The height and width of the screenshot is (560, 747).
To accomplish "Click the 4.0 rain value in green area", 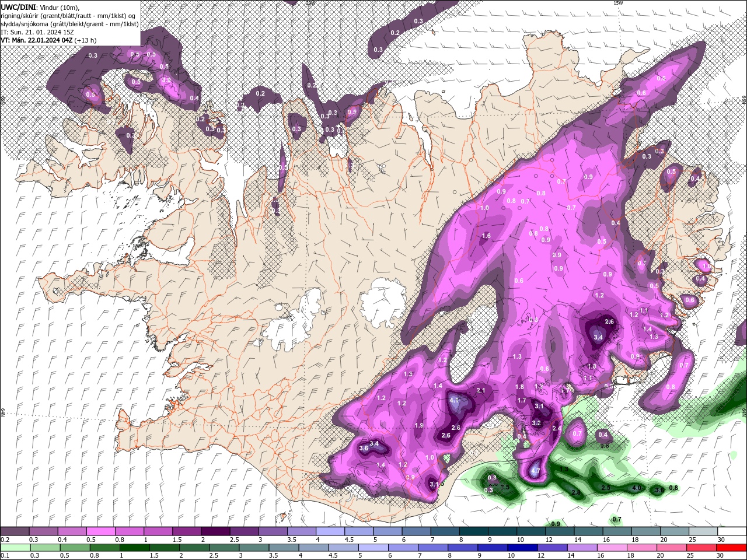I will tap(637, 488).
